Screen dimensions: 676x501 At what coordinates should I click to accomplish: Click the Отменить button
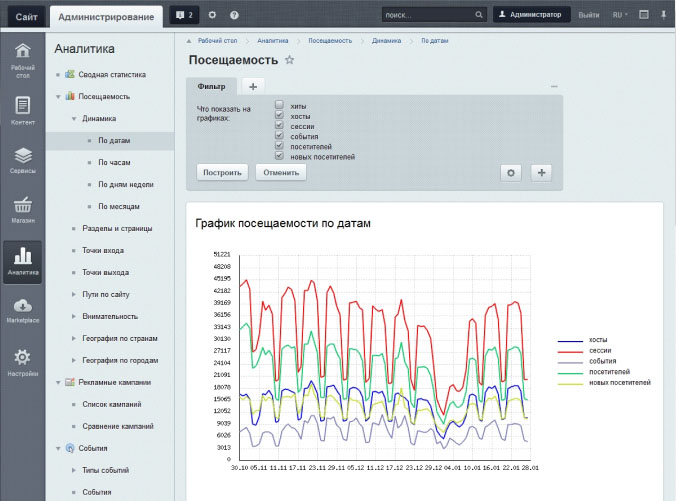[x=281, y=172]
